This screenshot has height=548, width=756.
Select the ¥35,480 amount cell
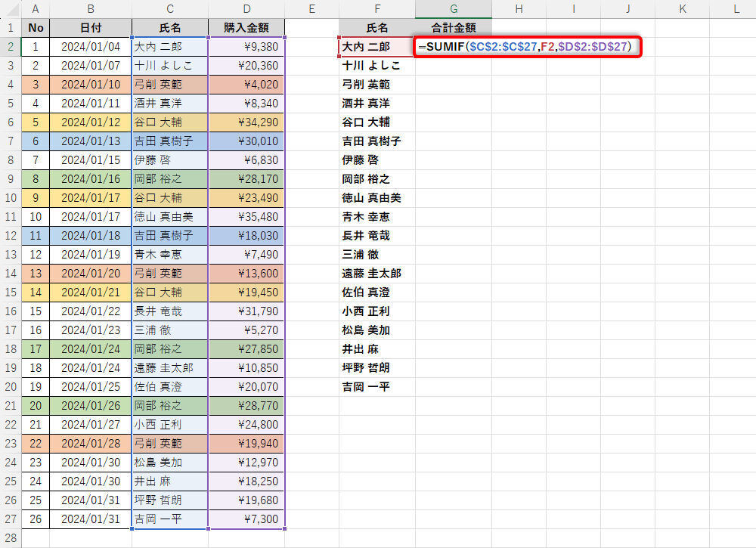(x=246, y=217)
